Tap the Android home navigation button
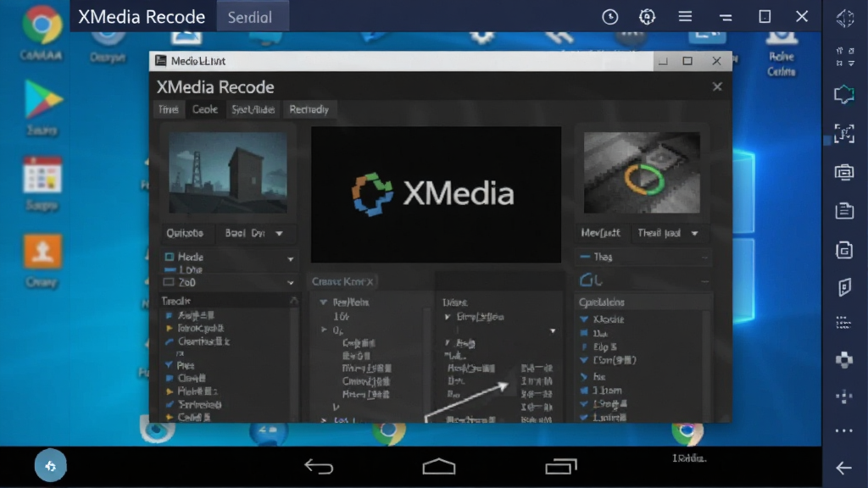This screenshot has height=488, width=868. click(x=439, y=467)
